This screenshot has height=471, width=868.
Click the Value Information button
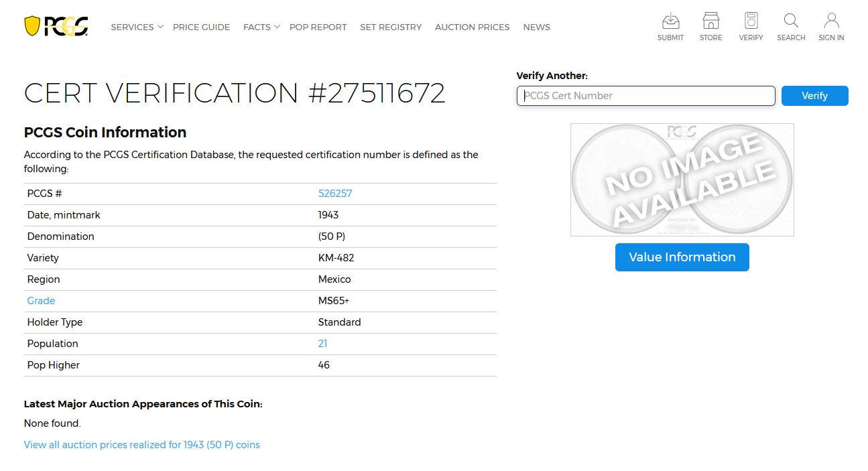click(682, 257)
